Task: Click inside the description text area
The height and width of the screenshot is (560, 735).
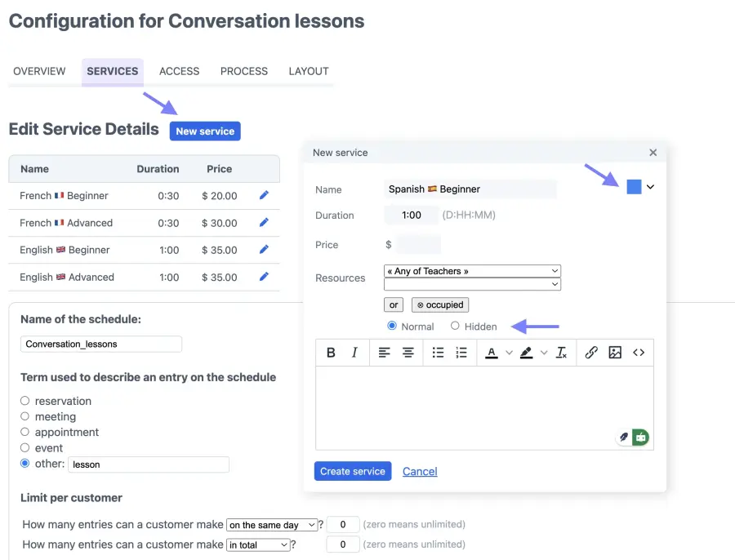Action: point(484,407)
